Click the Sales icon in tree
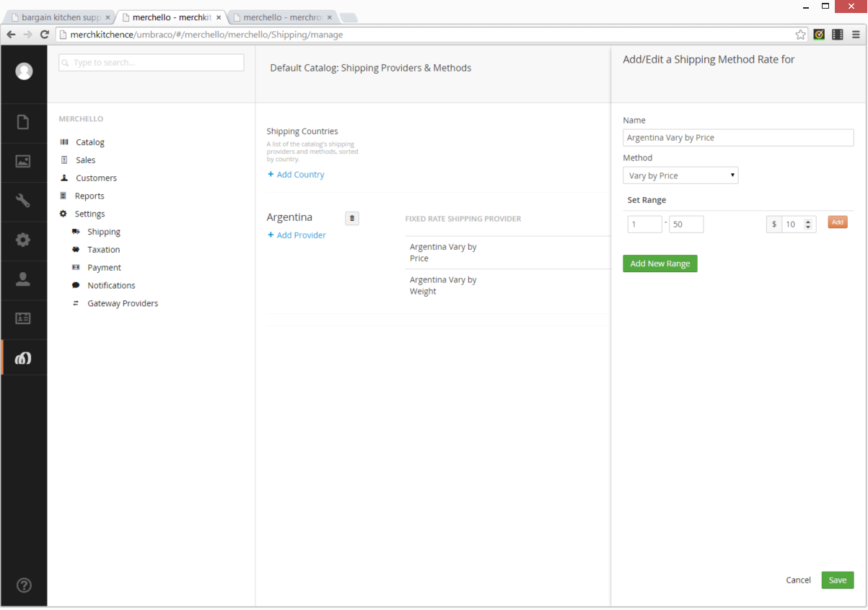 [64, 160]
